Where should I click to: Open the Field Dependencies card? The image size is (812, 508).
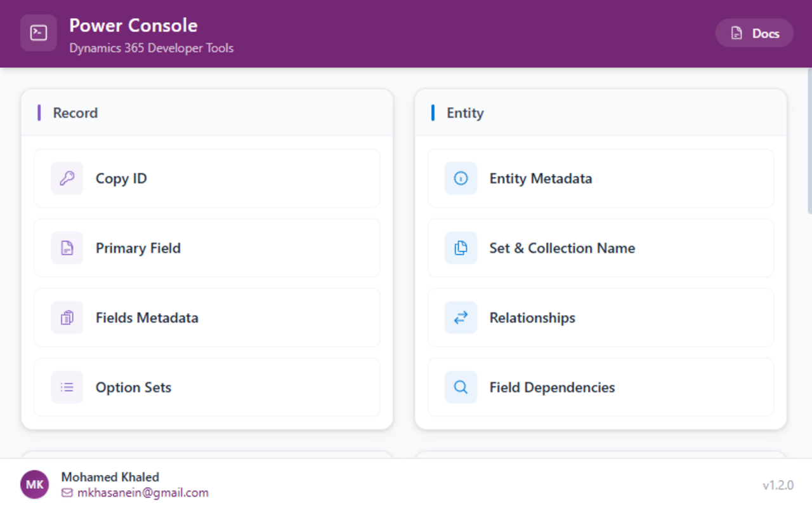click(601, 387)
